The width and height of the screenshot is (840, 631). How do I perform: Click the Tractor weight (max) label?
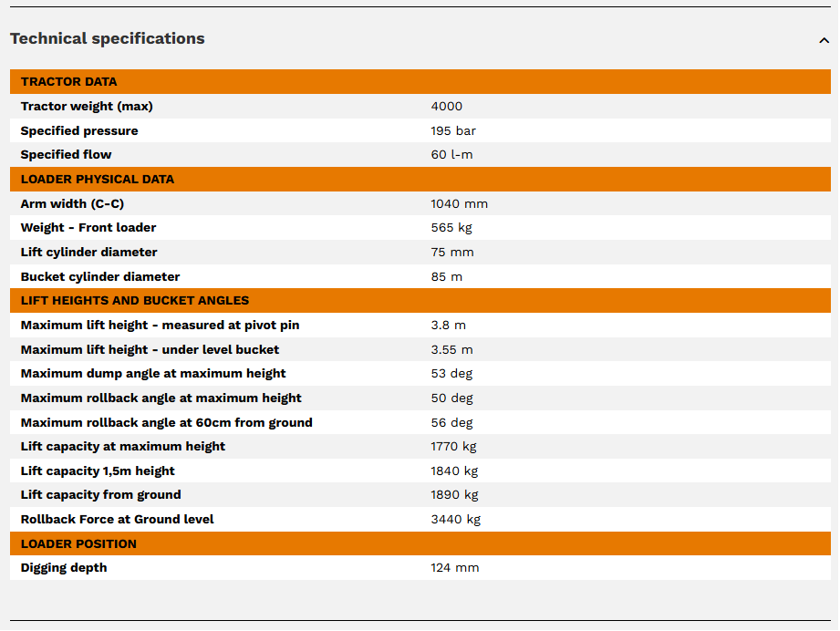click(x=87, y=107)
